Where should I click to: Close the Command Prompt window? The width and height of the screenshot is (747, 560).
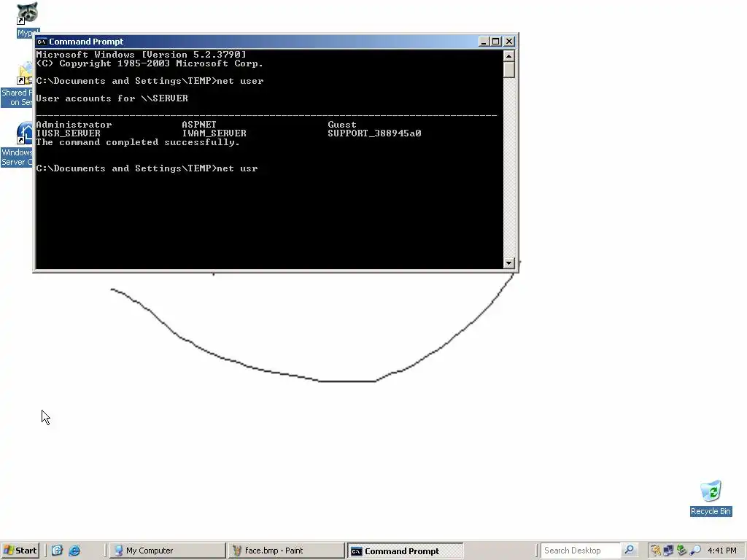pyautogui.click(x=509, y=42)
